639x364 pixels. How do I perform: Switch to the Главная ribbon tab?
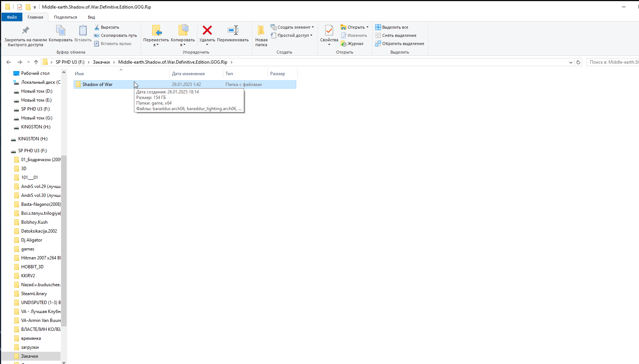point(35,17)
